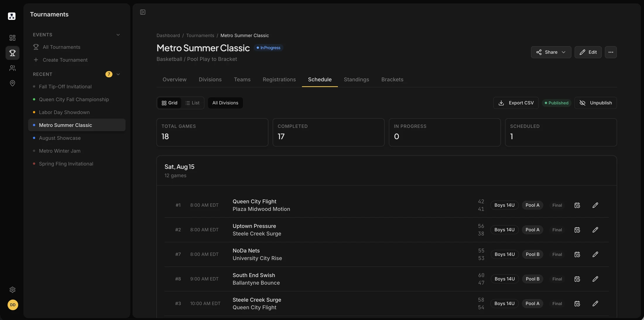Open Spring Fling Invitational tournament
Viewport: 644px width, 320px height.
[x=77, y=164]
